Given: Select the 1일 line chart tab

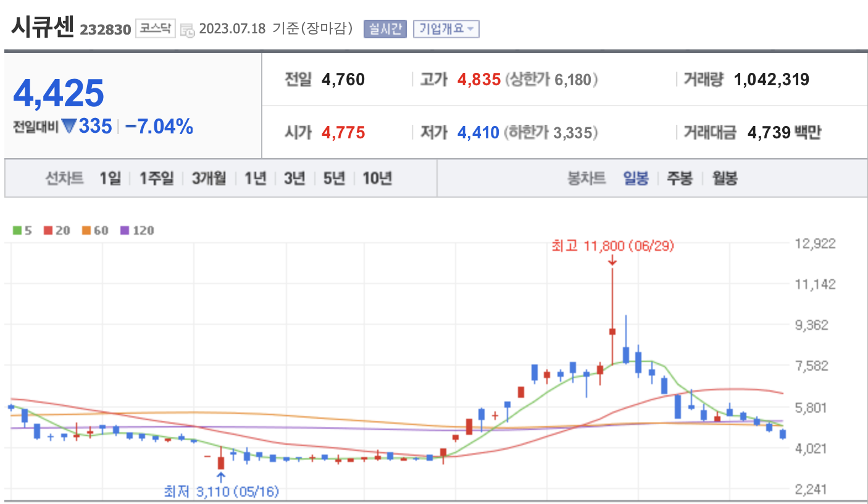Looking at the screenshot, I should click(x=111, y=178).
